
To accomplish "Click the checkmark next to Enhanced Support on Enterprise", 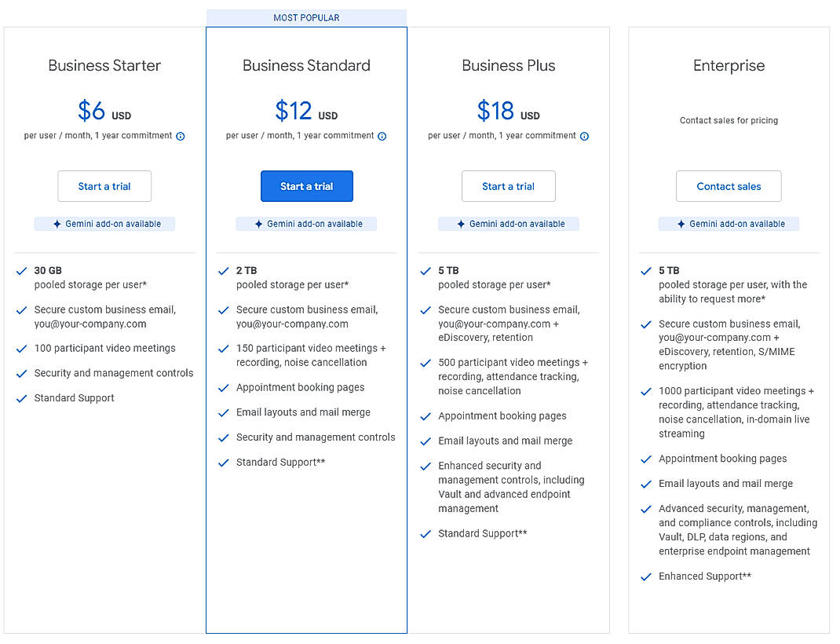I will click(646, 576).
